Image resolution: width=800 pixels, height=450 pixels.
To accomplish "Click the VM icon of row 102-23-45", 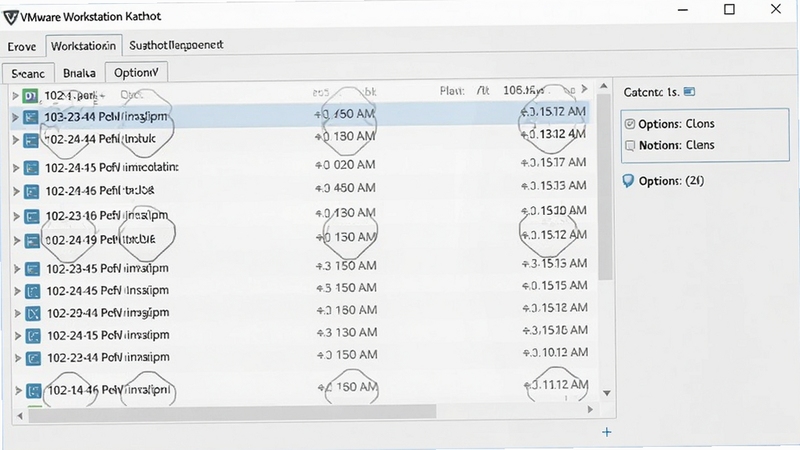I will (x=32, y=269).
